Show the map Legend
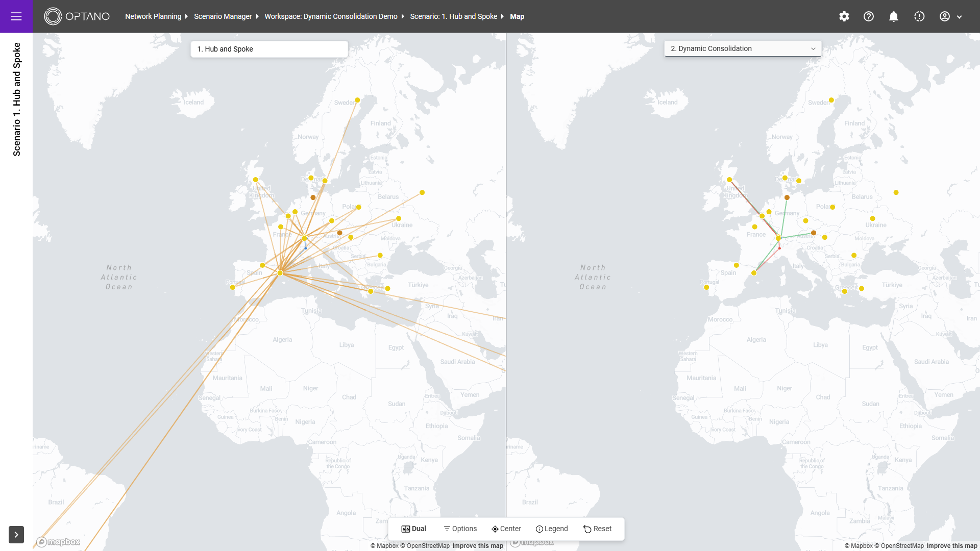The image size is (980, 551). (552, 529)
